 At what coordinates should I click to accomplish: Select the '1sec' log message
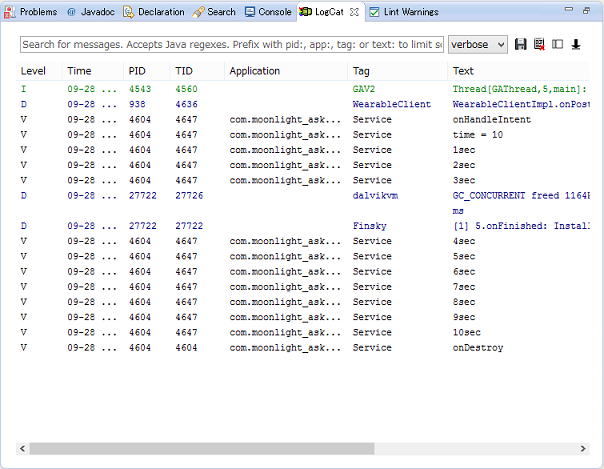click(464, 150)
